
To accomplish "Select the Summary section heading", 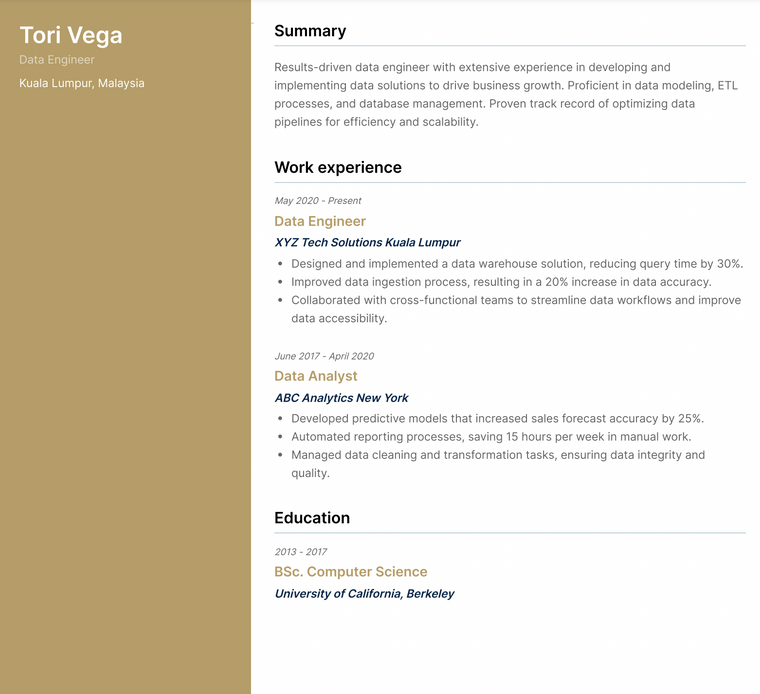I will (310, 31).
